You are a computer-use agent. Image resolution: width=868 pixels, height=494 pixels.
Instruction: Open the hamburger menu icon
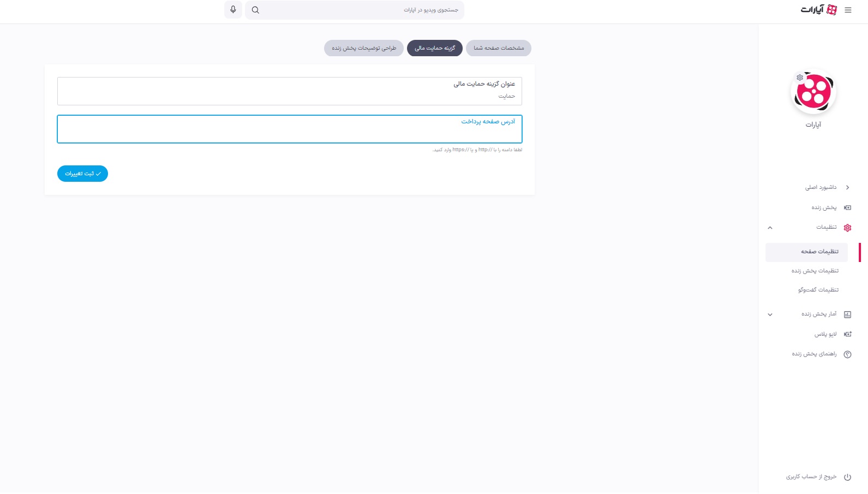click(x=848, y=10)
